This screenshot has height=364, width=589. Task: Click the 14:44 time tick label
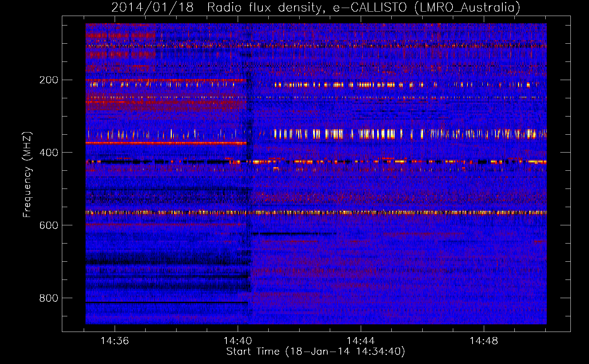[361, 341]
